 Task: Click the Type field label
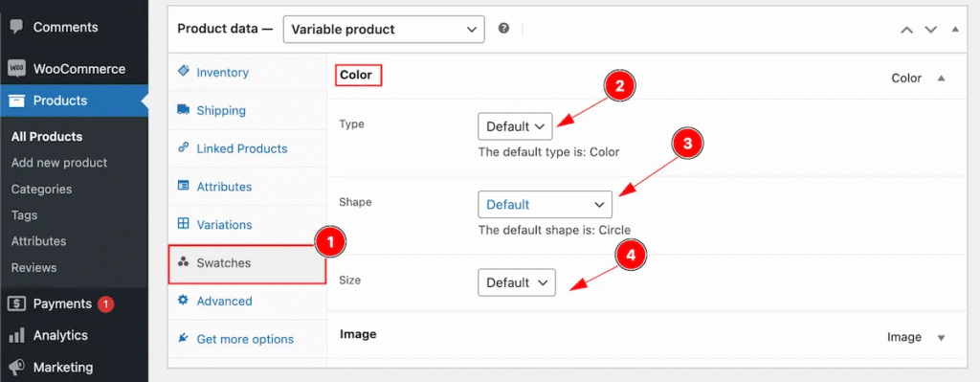(351, 124)
